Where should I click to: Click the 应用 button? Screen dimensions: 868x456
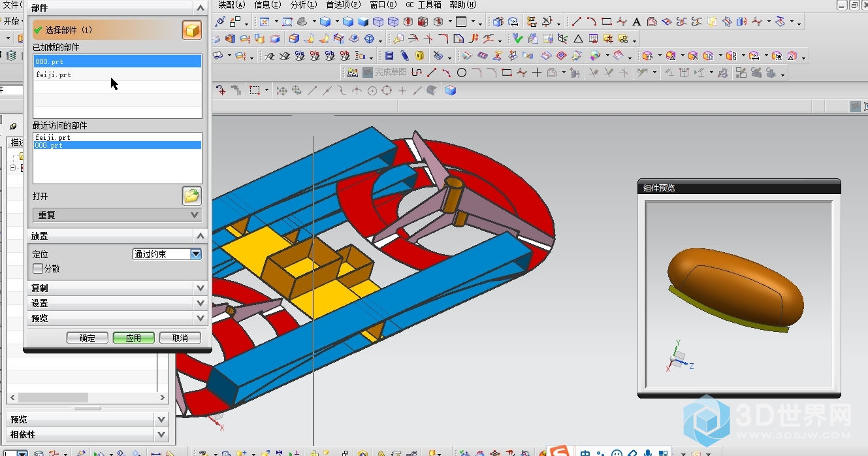point(133,338)
